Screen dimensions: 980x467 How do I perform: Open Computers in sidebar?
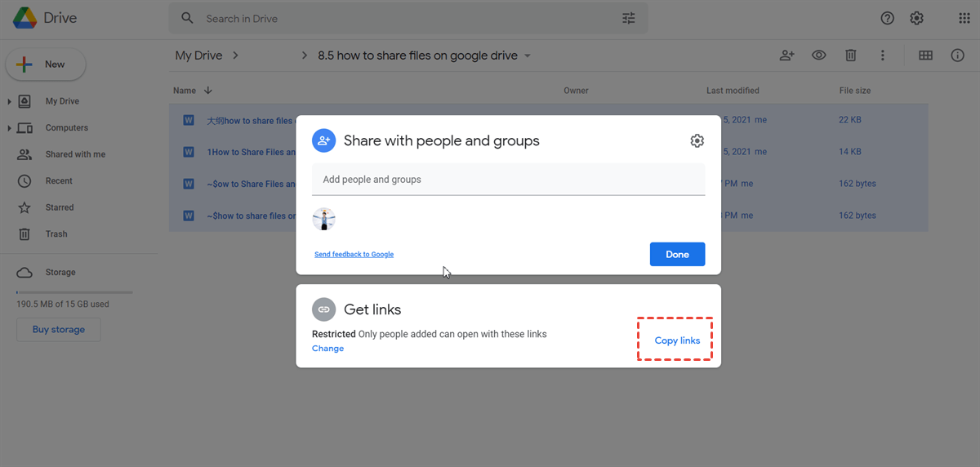pos(67,128)
